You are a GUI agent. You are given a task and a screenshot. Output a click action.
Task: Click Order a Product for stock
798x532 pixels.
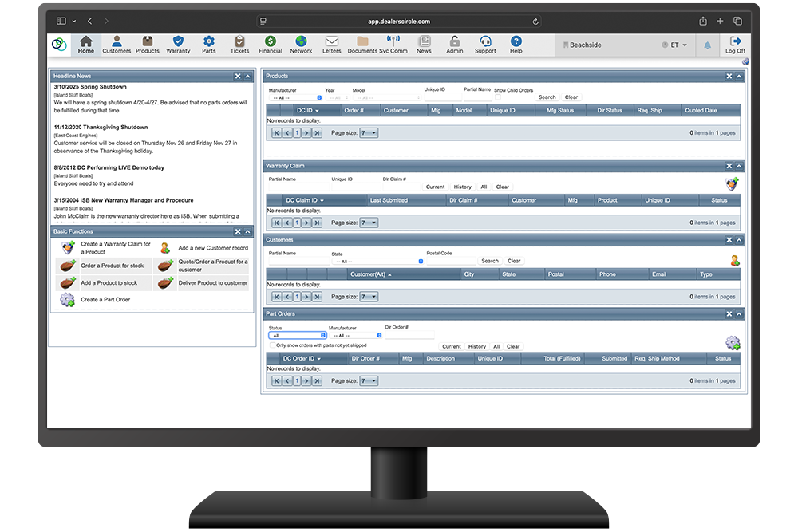coord(112,266)
